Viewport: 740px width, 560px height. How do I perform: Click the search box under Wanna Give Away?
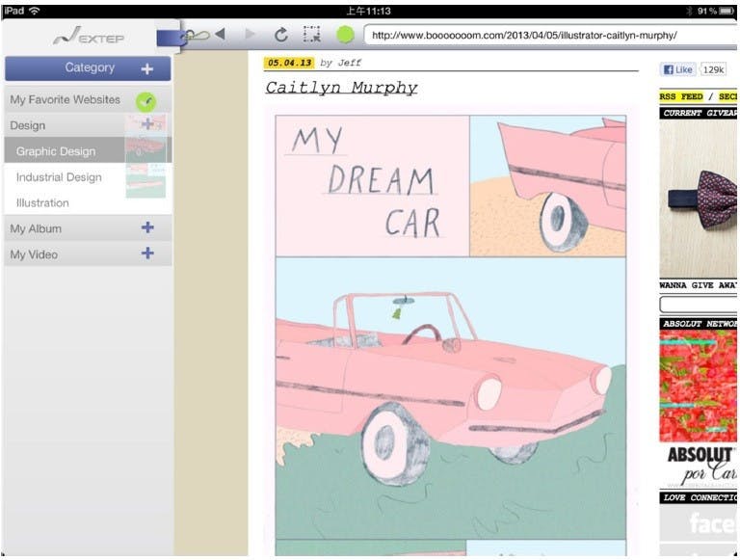click(698, 305)
